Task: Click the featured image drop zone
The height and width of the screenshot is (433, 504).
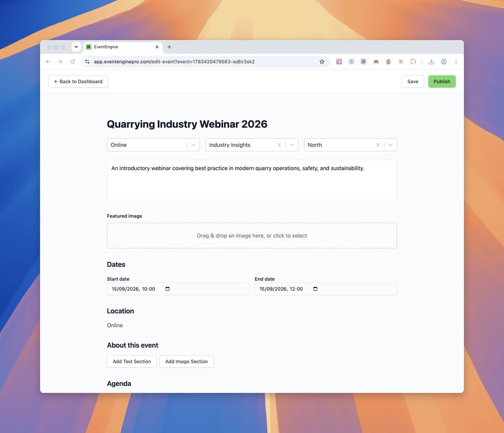Action: pos(251,236)
